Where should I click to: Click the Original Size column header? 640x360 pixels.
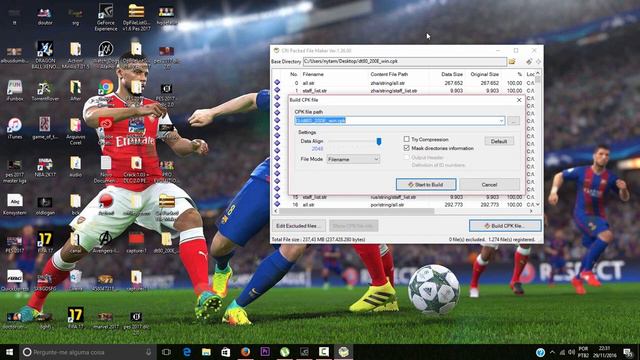click(x=484, y=74)
